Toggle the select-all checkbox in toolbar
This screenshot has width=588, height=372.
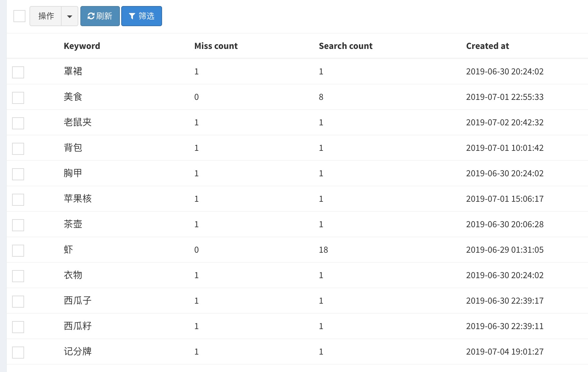pos(19,16)
